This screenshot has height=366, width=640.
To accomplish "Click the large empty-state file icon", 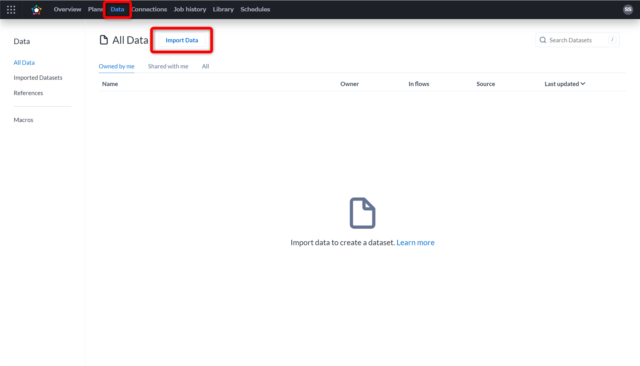I will [x=362, y=213].
